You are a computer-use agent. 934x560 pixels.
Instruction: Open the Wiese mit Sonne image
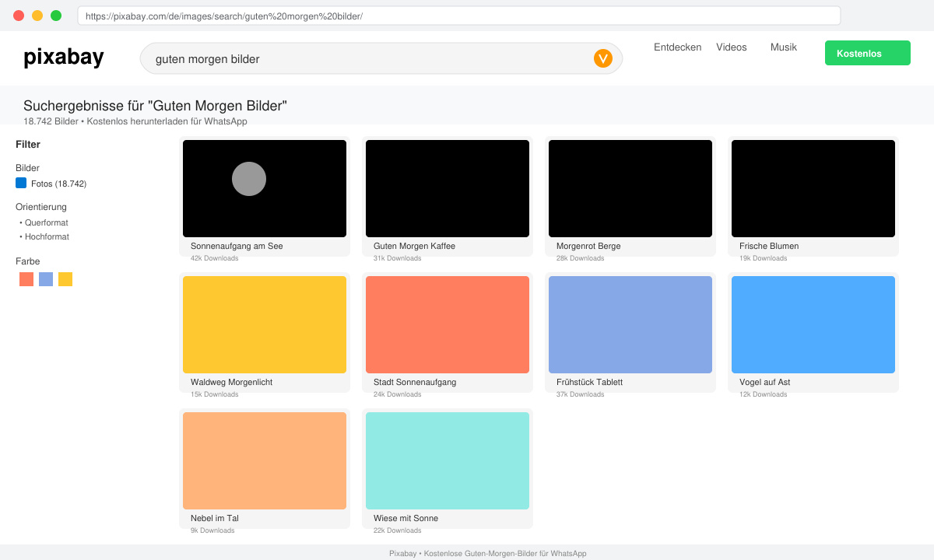(448, 460)
